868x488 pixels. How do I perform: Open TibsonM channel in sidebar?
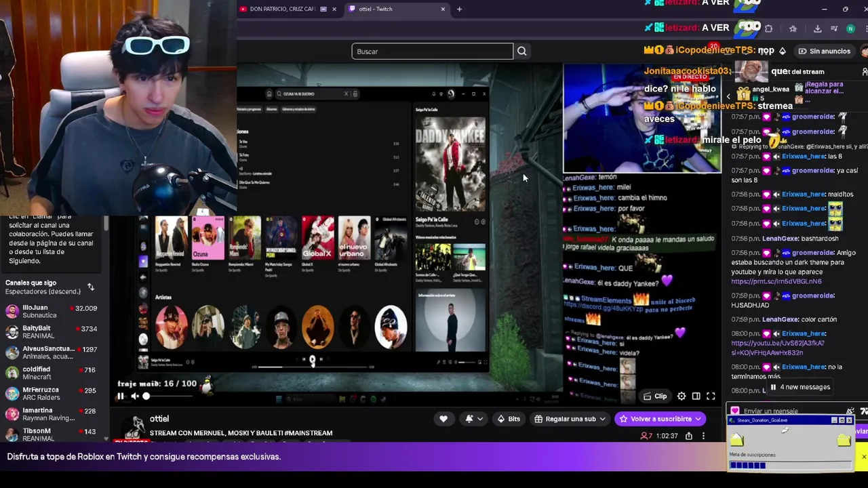tap(52, 434)
